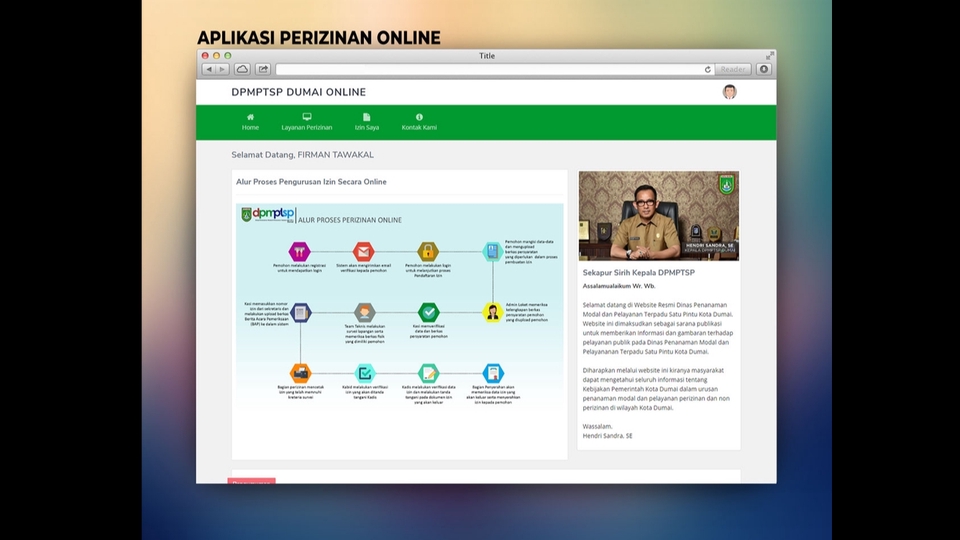
Task: Click the blue certificate handover hexagon icon
Action: coord(493,373)
